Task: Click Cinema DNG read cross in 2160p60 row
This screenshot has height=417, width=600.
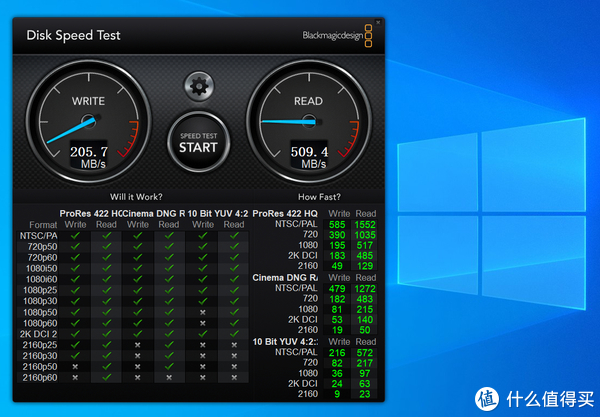Action: click(x=169, y=378)
